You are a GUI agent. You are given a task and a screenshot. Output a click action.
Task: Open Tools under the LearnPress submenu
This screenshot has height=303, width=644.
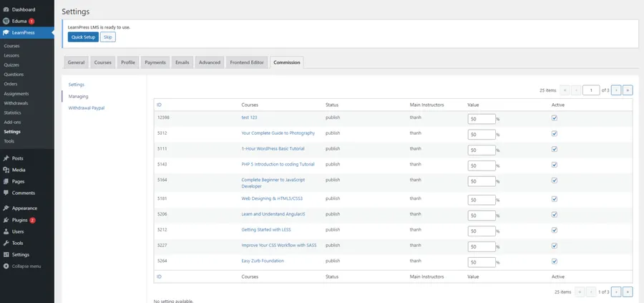point(9,141)
